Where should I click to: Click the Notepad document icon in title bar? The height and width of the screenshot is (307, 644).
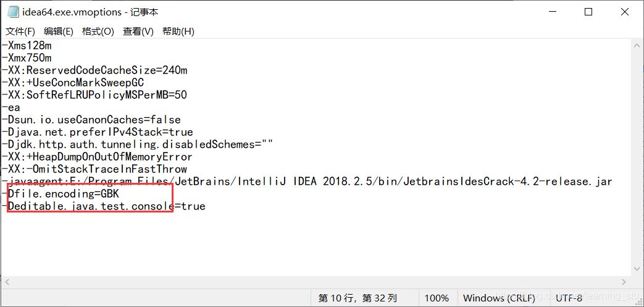[12, 12]
